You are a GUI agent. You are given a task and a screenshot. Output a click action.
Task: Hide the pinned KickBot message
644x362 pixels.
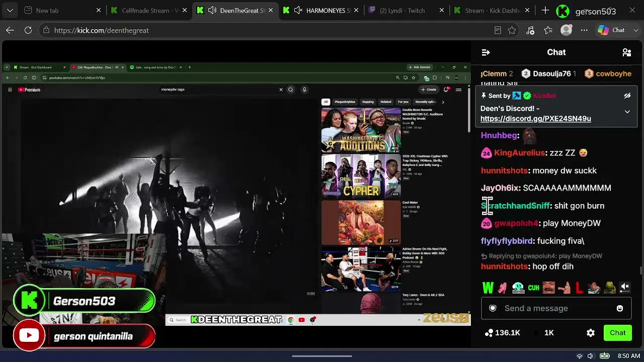pyautogui.click(x=627, y=96)
